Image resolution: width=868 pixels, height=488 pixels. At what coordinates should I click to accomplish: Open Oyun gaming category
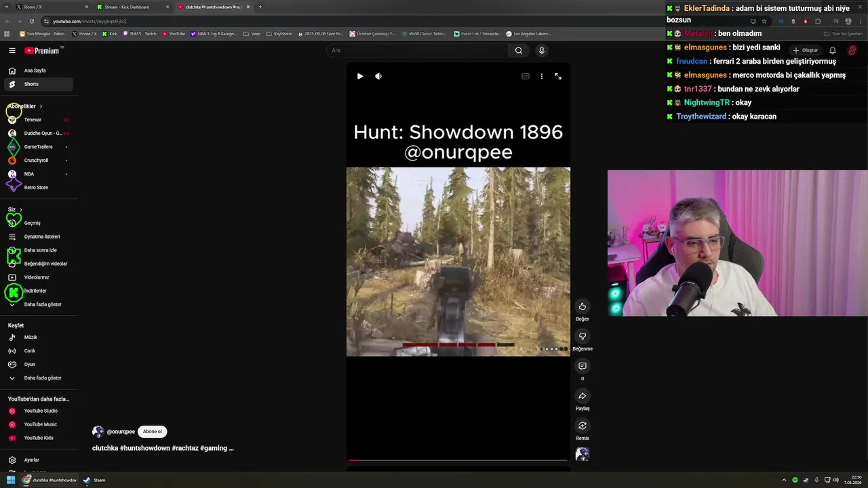(x=38, y=365)
